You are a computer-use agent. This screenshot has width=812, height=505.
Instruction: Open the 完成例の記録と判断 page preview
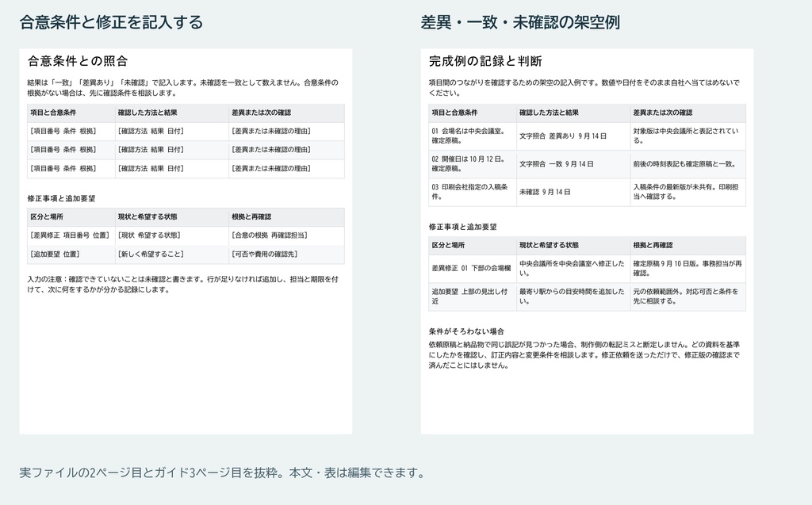[x=587, y=241]
